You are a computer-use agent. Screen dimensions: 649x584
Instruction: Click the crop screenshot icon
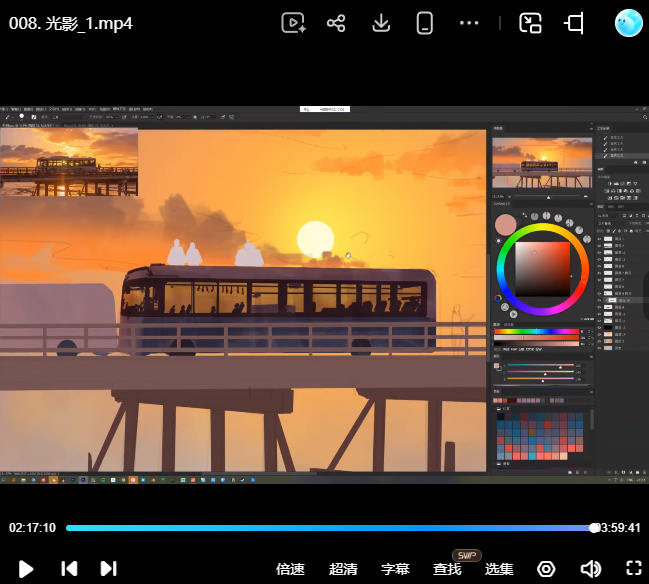click(x=574, y=23)
